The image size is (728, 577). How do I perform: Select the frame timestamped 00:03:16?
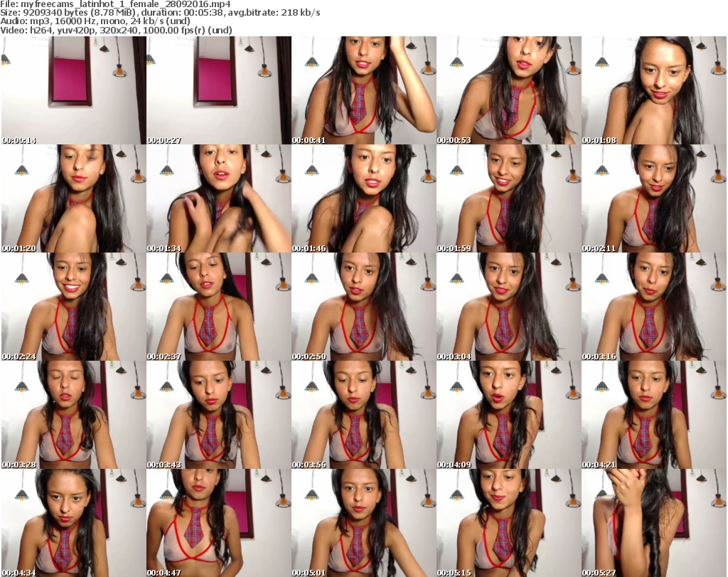click(x=654, y=307)
